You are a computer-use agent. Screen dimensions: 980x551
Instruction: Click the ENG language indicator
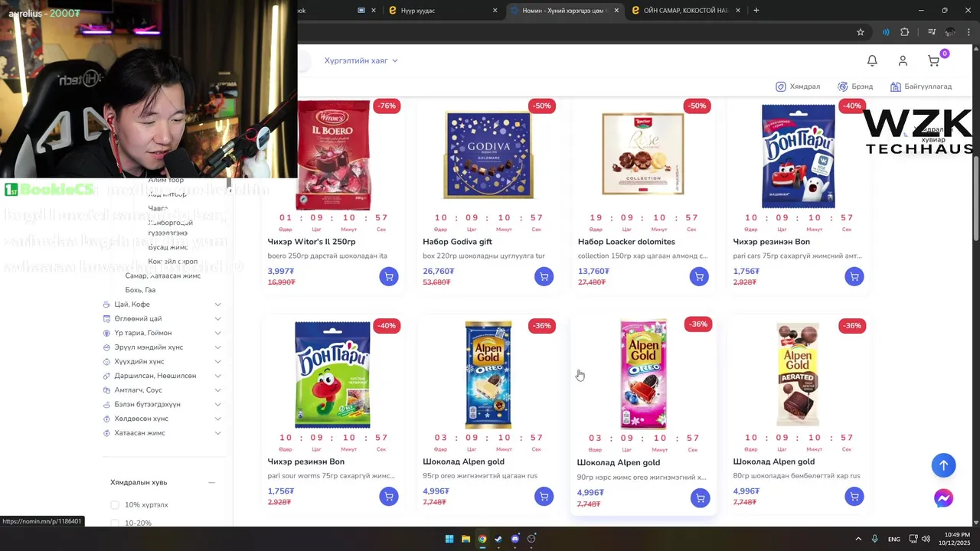click(893, 540)
